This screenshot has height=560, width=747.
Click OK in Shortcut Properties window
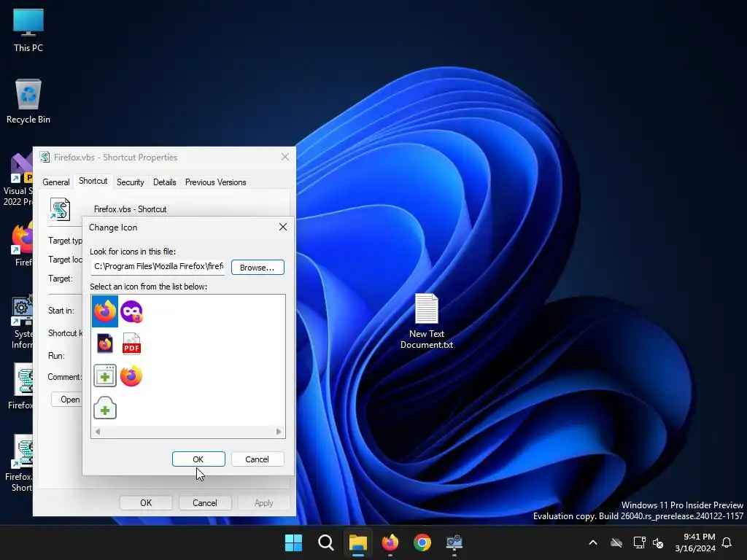click(146, 503)
